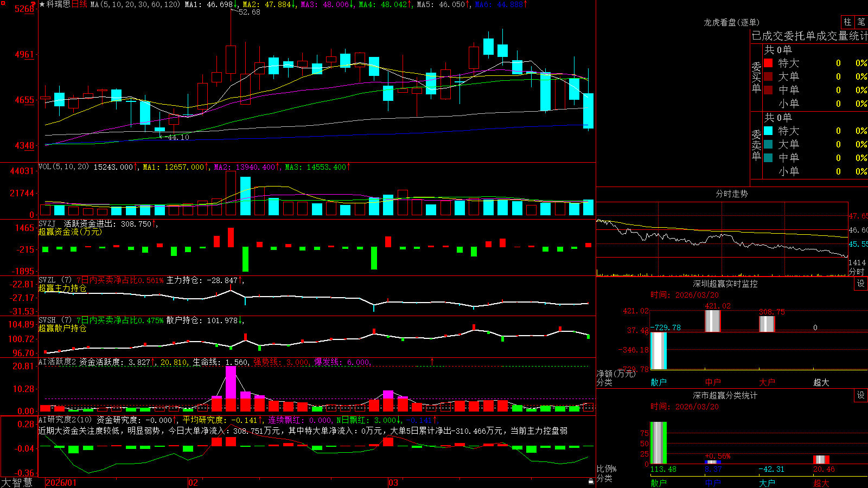
Task: Click dark red 中单 buy-order swatch
Action: point(768,90)
